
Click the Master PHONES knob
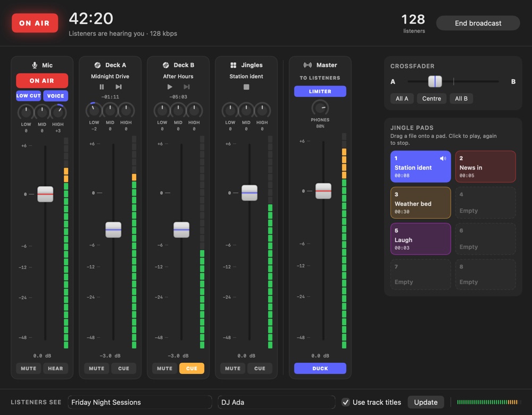320,108
